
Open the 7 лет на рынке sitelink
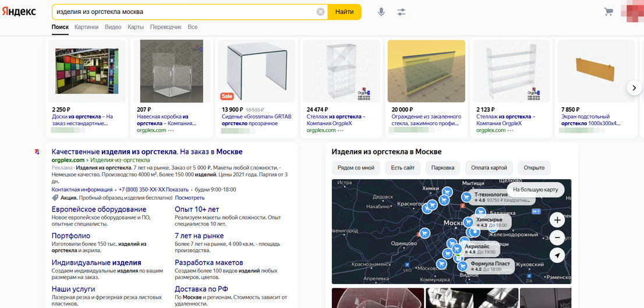pos(199,236)
